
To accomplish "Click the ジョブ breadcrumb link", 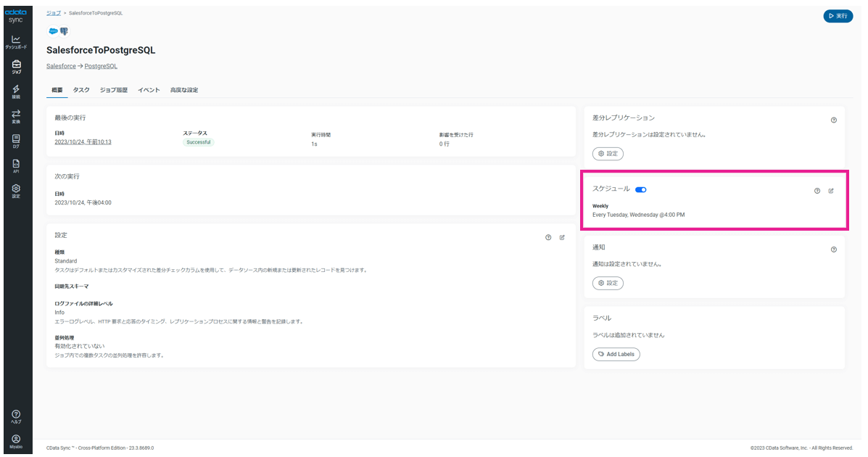I will pyautogui.click(x=54, y=13).
